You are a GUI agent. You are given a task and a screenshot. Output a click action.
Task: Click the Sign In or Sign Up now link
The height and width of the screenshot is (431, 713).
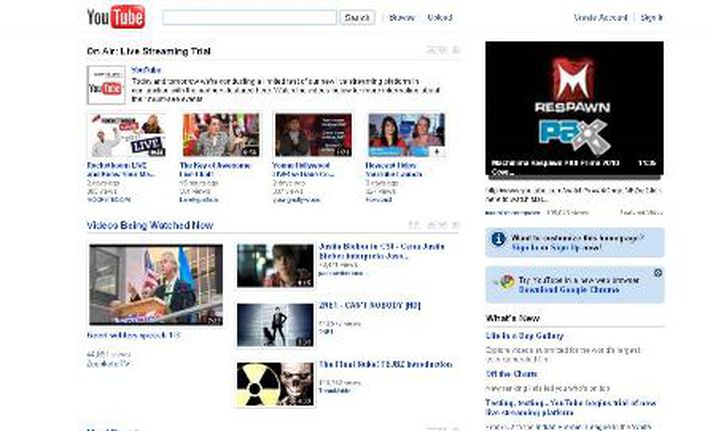[x=557, y=248]
